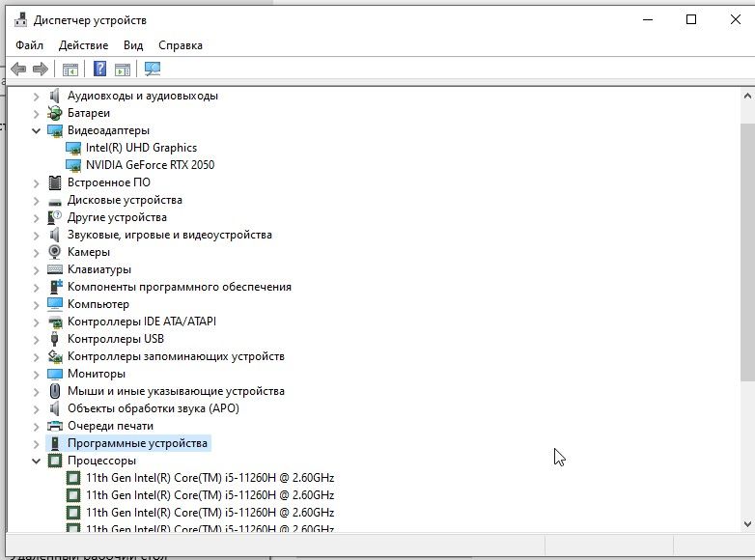755x560 pixels.
Task: Expand the Мониторы category
Action: pos(37,374)
